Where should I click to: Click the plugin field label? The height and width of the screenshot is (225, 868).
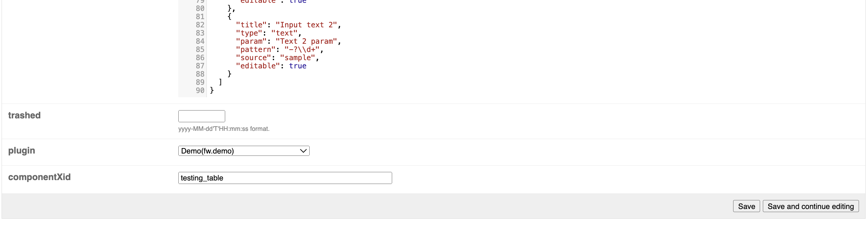[22, 150]
